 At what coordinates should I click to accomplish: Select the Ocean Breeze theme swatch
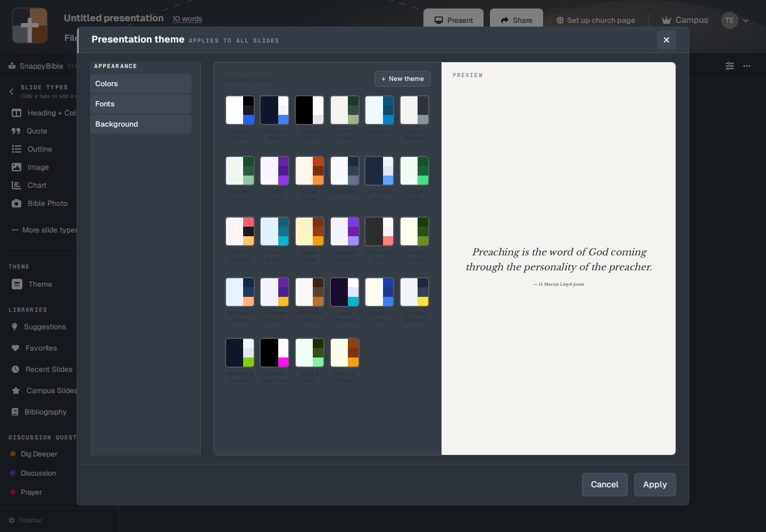(x=274, y=231)
